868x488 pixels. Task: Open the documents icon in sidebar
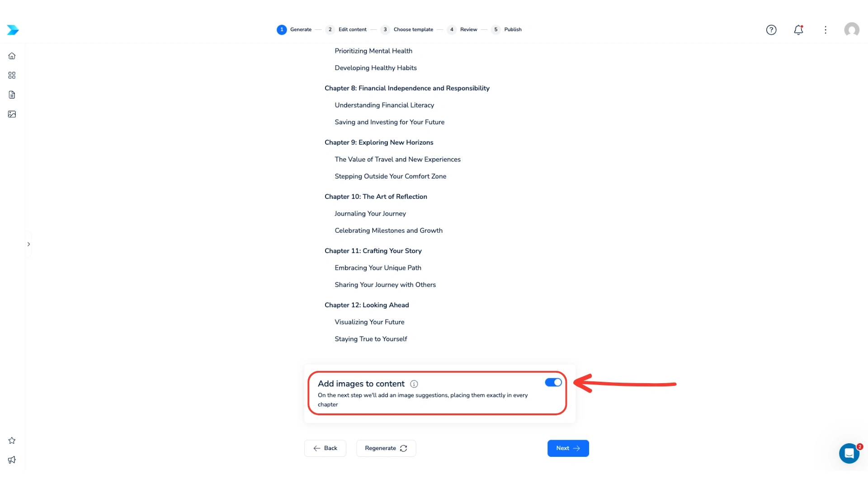point(12,95)
